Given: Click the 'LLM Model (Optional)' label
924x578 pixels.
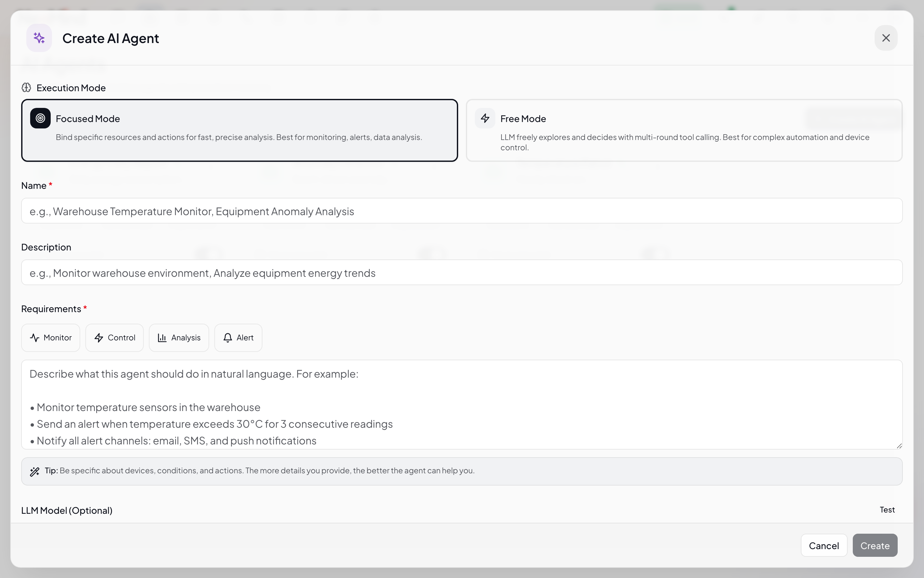Looking at the screenshot, I should [67, 510].
